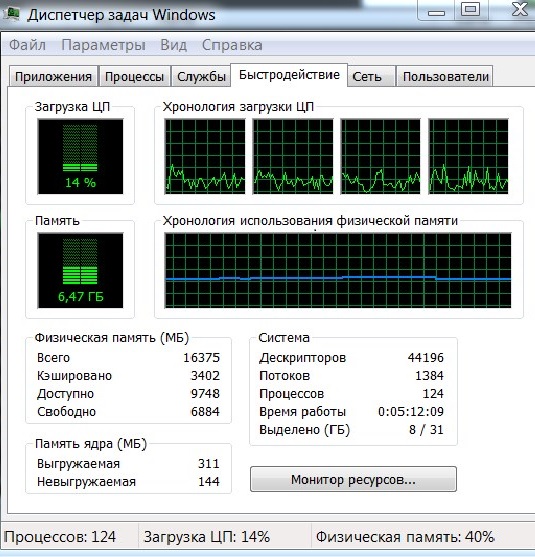Select the Быстродействие tab
This screenshot has height=557, width=535.
(x=289, y=75)
